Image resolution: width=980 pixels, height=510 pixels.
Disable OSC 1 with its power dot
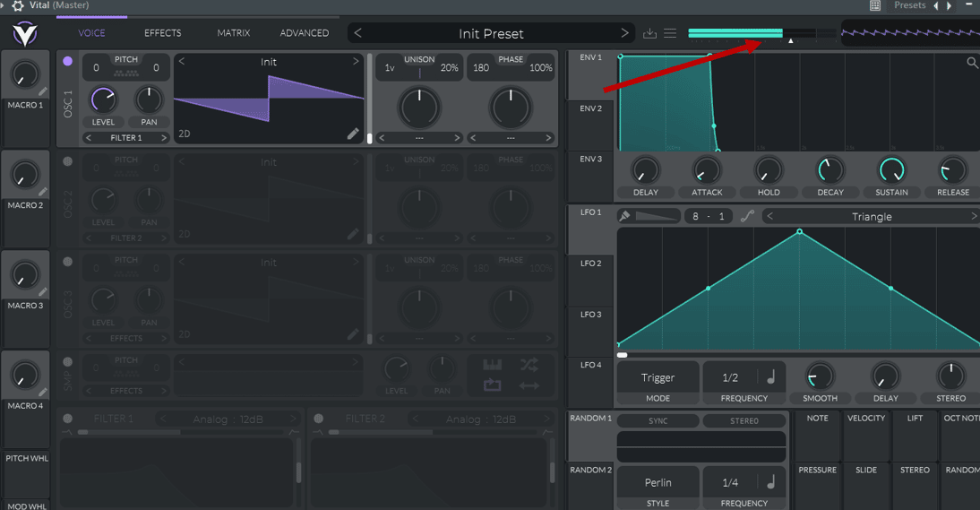pos(67,61)
